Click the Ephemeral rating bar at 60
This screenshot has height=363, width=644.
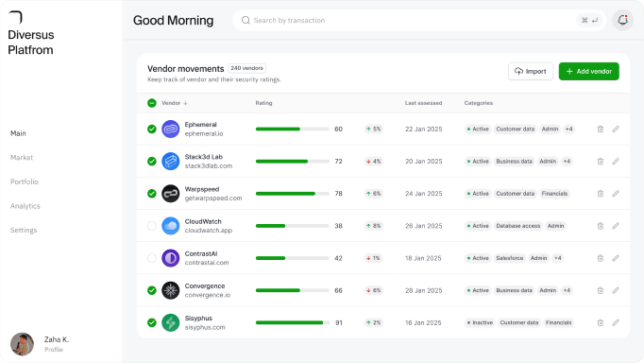coord(292,130)
